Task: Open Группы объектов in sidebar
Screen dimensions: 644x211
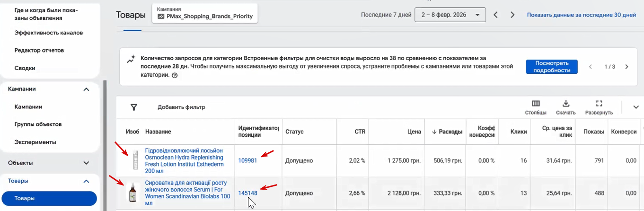Action: (38, 124)
